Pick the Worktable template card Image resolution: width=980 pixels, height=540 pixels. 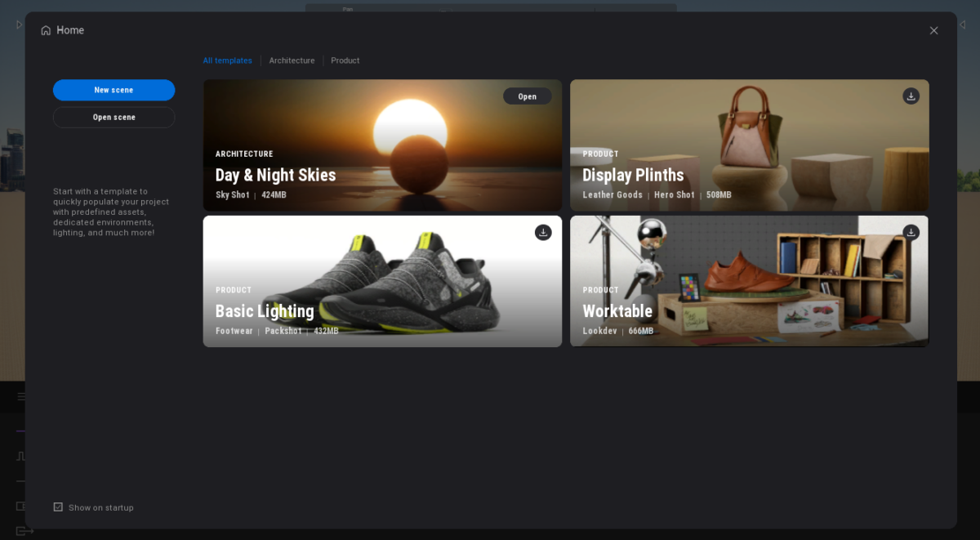[749, 281]
